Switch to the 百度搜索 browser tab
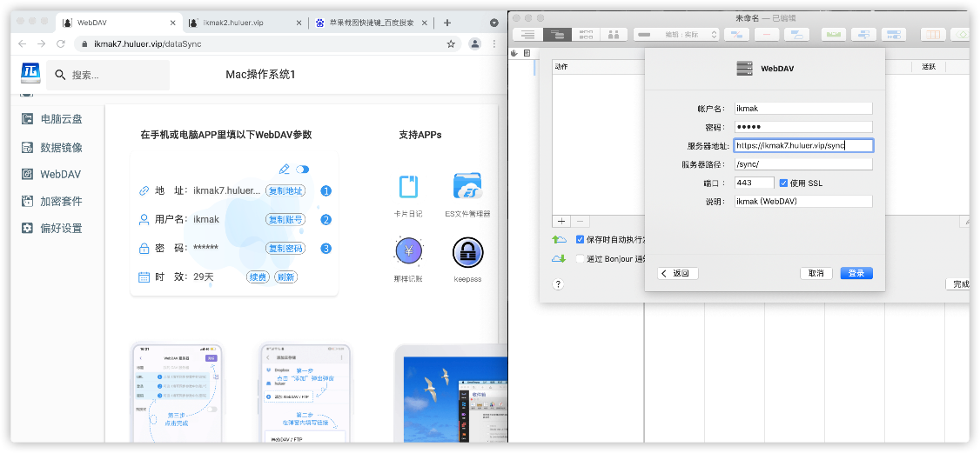Image resolution: width=980 pixels, height=453 pixels. (373, 23)
